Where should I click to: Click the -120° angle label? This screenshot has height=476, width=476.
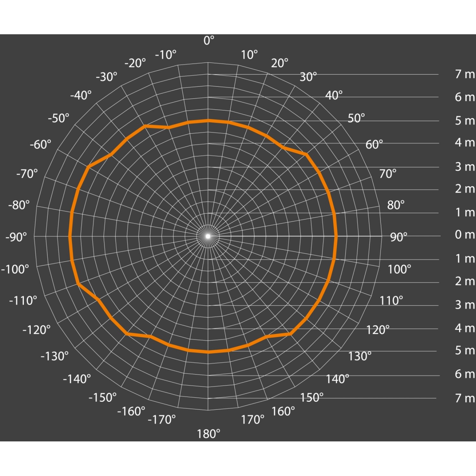pyautogui.click(x=36, y=330)
